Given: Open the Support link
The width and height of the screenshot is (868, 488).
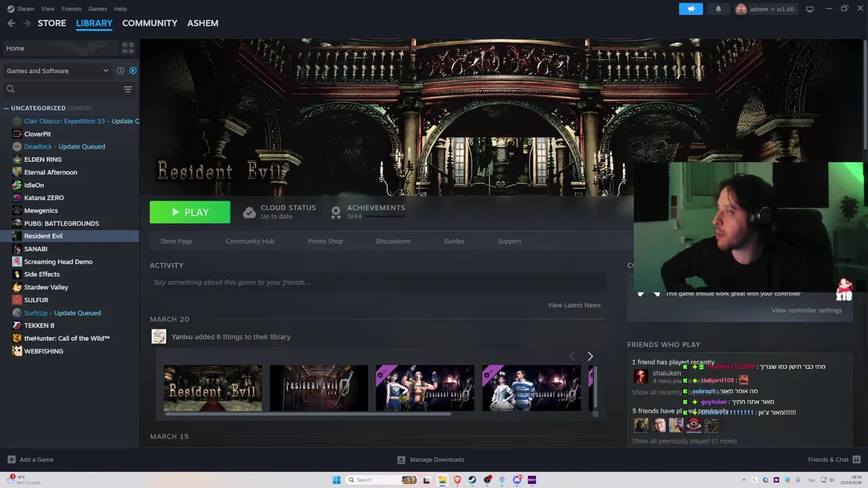Looking at the screenshot, I should pos(509,241).
